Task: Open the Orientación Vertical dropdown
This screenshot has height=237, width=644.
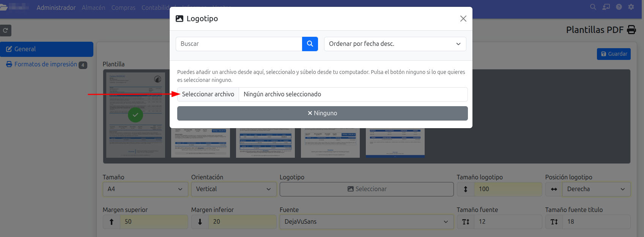Action: tap(233, 189)
